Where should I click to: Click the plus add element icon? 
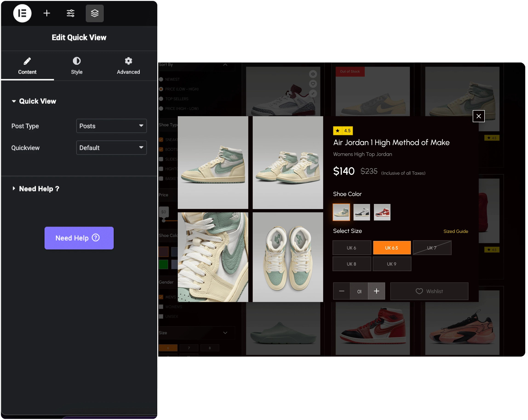[x=46, y=13]
